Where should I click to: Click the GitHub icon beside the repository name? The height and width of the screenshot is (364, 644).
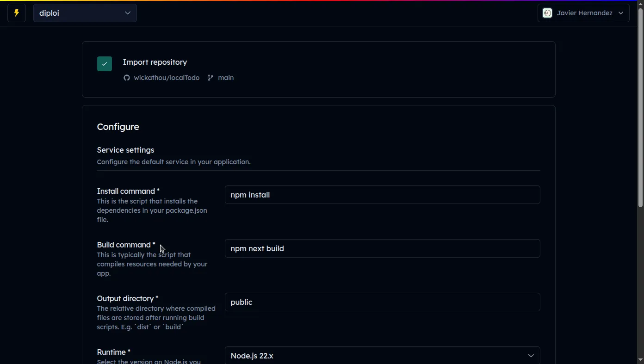coord(127,78)
